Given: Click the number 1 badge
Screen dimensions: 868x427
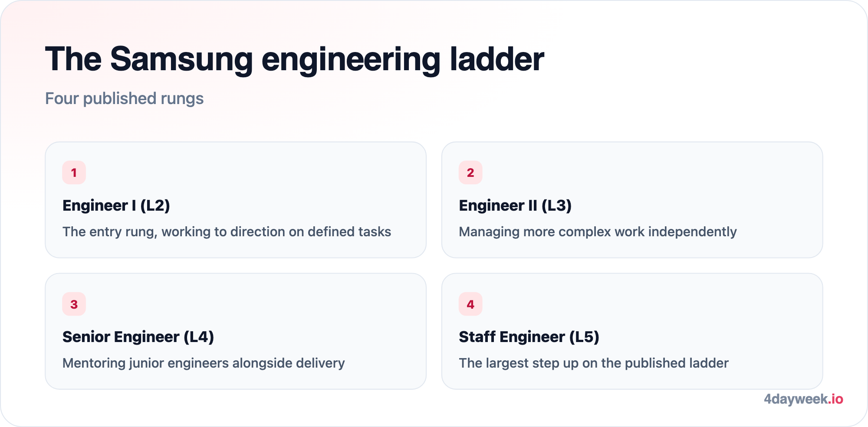Looking at the screenshot, I should point(74,173).
